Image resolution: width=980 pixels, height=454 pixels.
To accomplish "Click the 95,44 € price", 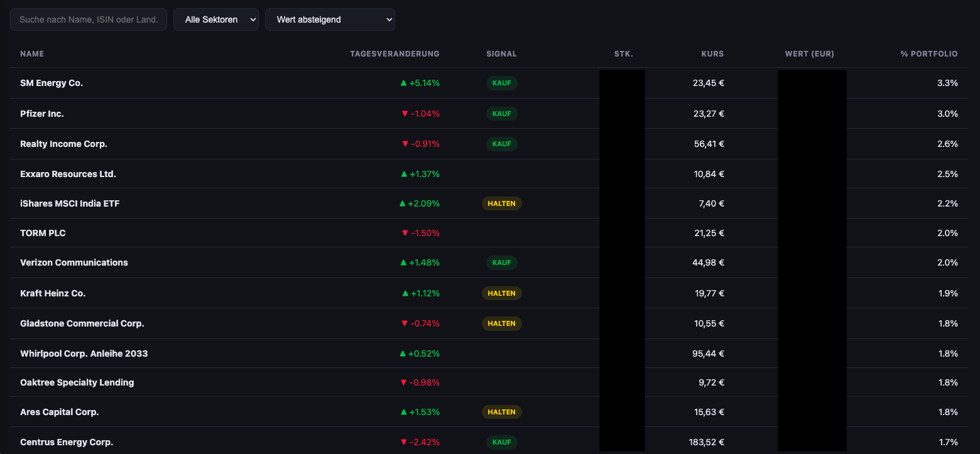I will (709, 354).
